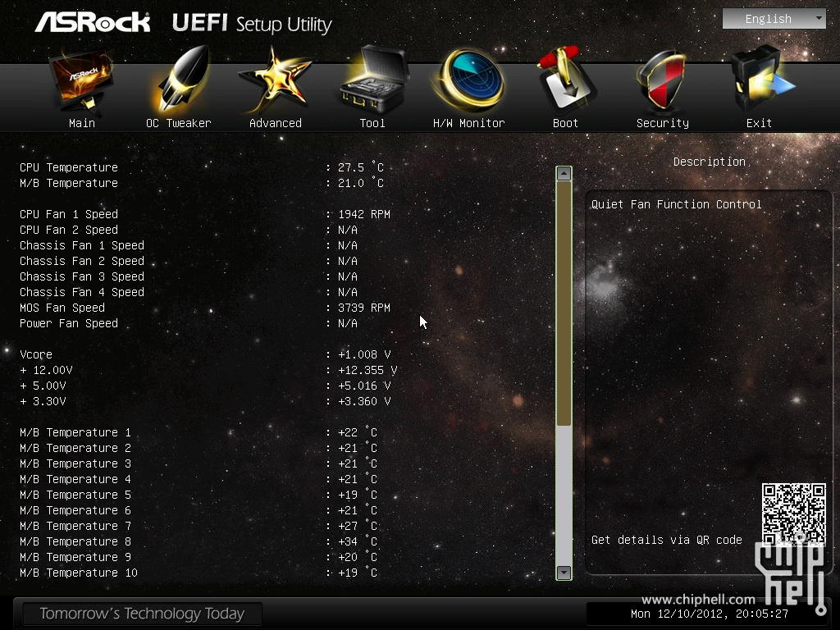Select the + 3.30V rail label
Screen dimensions: 840x630
(x=43, y=401)
